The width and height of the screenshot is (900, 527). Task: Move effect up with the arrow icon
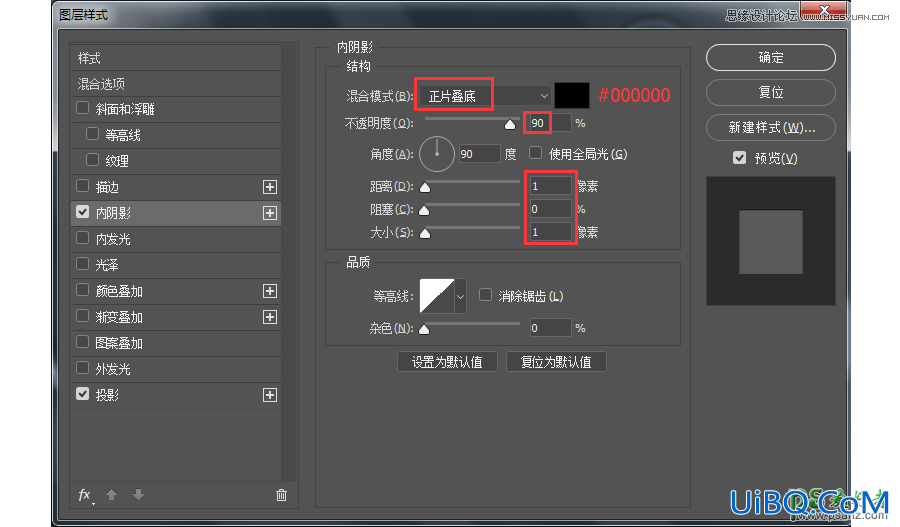111,494
